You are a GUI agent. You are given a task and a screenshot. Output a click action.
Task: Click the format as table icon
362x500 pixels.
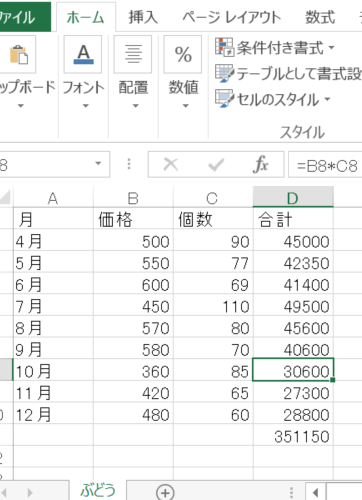click(x=224, y=73)
